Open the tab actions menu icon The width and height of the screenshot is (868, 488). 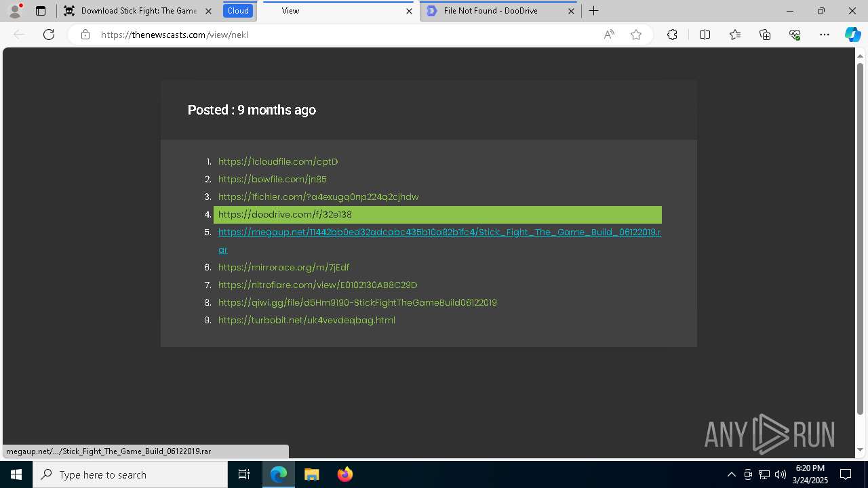(41, 11)
